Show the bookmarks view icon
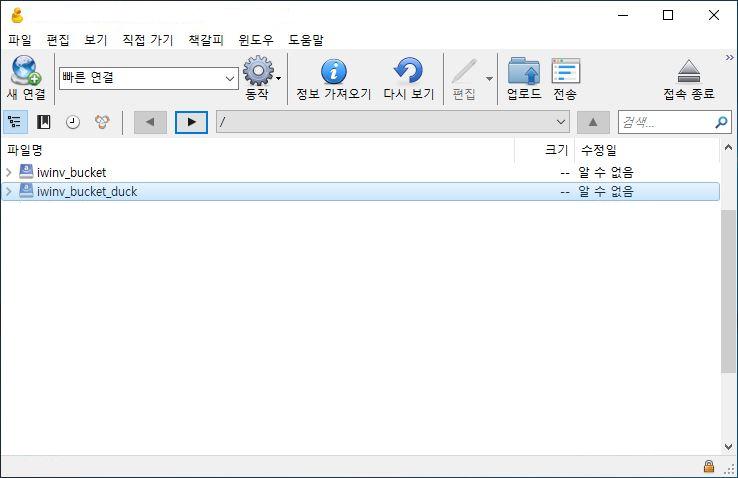Screen dimensions: 738x478 pos(43,122)
